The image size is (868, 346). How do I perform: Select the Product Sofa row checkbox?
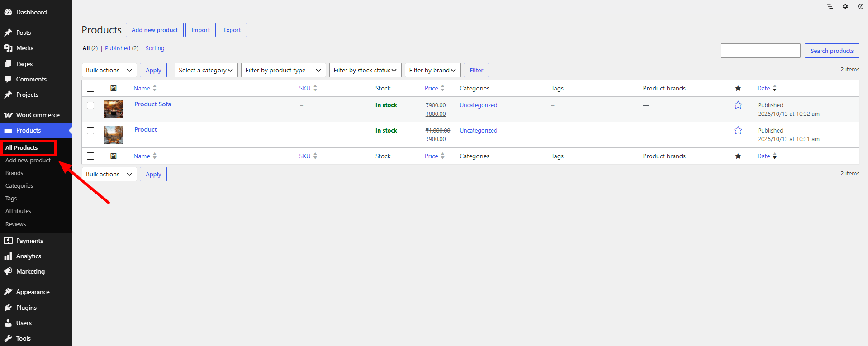[x=90, y=105]
